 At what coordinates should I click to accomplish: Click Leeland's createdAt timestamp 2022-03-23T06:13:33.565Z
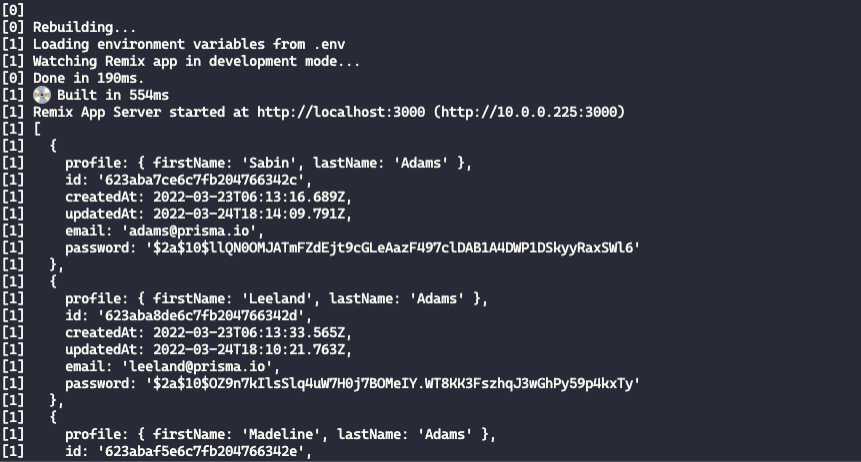point(245,333)
